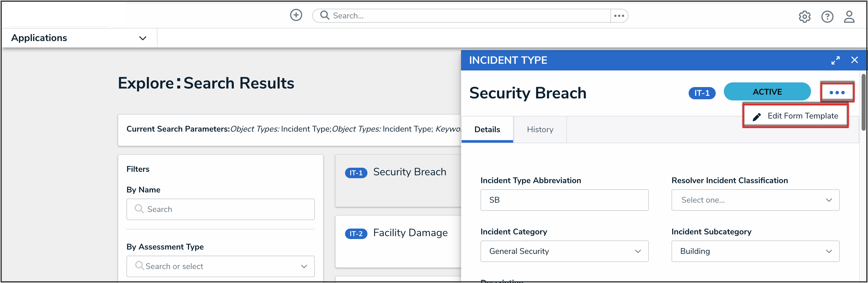Open the Incident Category dropdown
Viewport: 868px width, 283px height.
pos(564,251)
